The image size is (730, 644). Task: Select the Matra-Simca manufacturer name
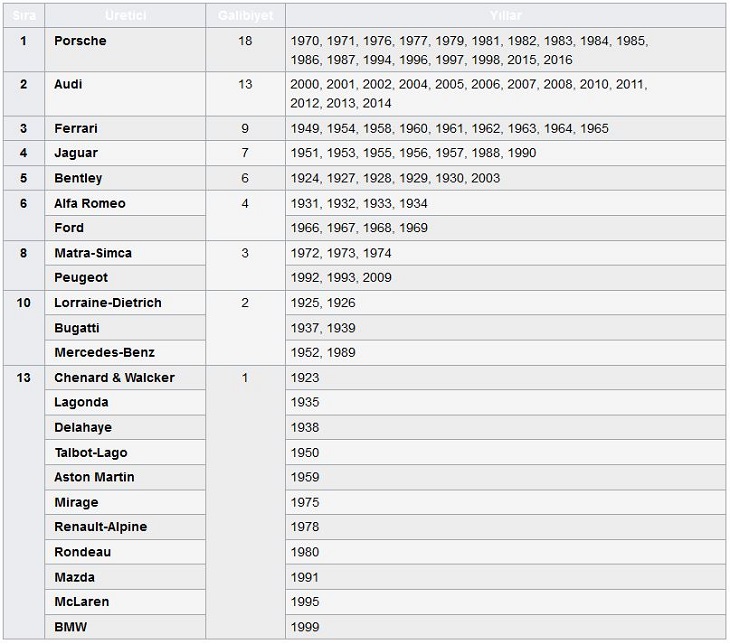[93, 253]
